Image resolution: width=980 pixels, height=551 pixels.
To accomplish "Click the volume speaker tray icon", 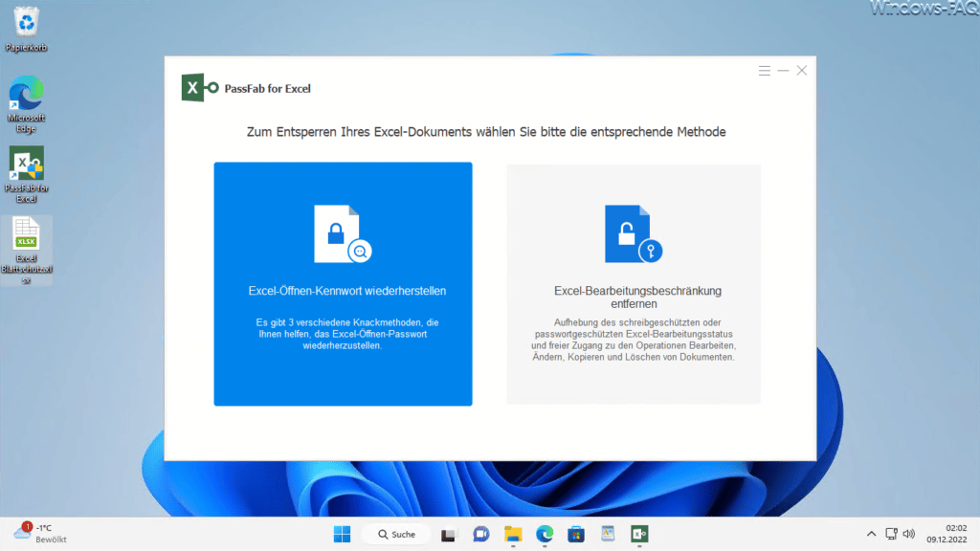I will pos(909,534).
